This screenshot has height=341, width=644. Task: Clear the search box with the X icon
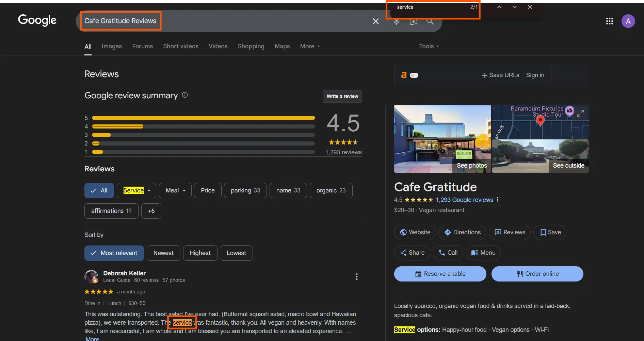click(x=376, y=21)
